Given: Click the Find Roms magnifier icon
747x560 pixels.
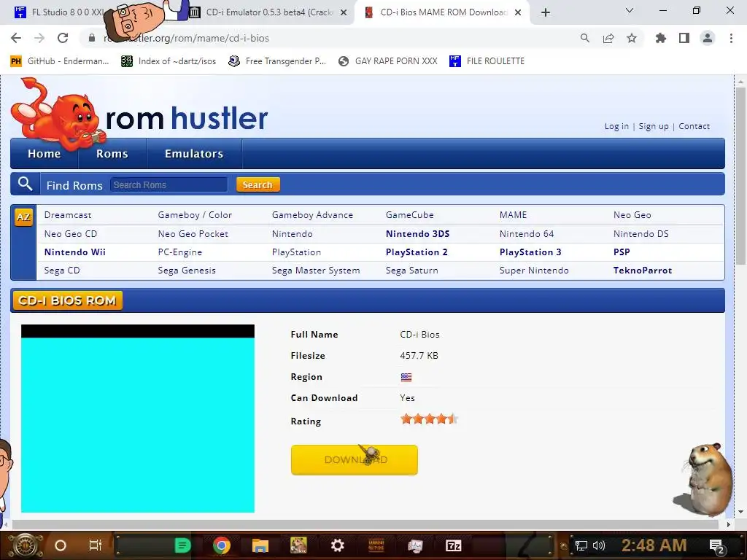Looking at the screenshot, I should pyautogui.click(x=25, y=184).
